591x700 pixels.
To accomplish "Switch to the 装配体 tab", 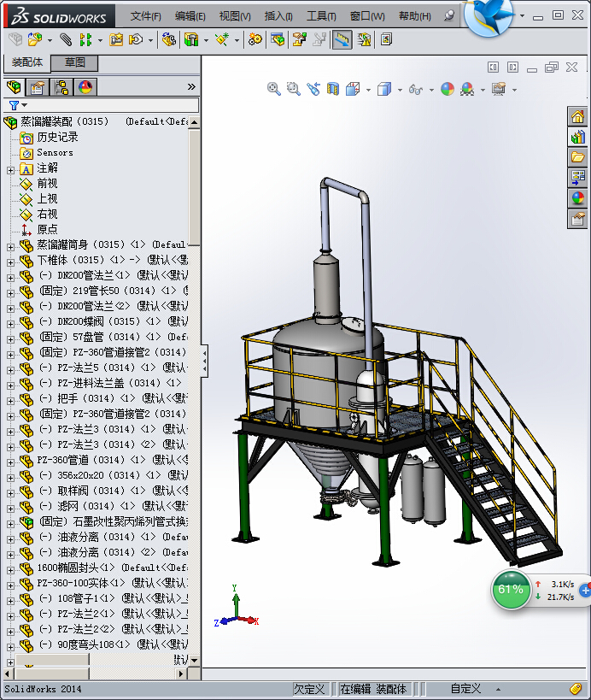I will [x=27, y=62].
